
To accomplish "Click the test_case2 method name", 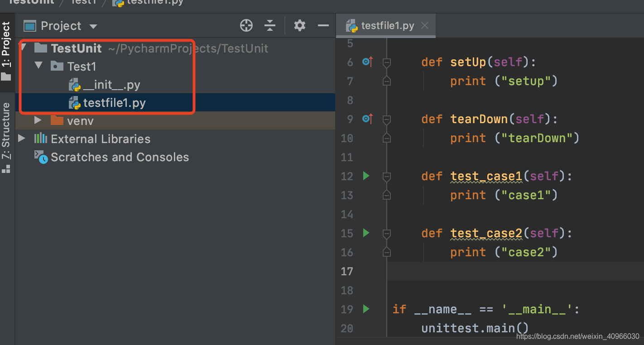I will [x=486, y=233].
